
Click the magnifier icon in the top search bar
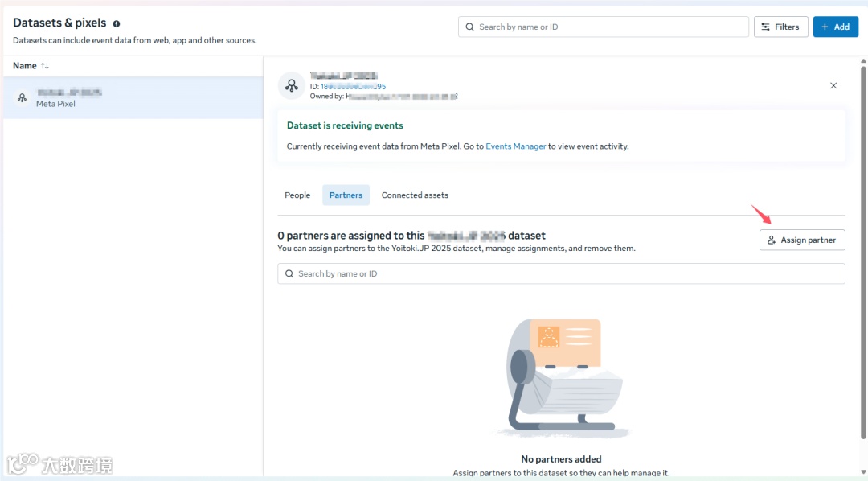click(x=469, y=27)
